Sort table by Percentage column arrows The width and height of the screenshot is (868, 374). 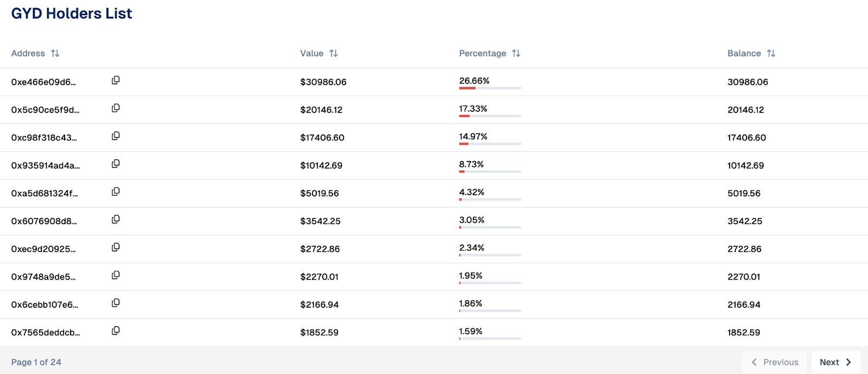(516, 53)
